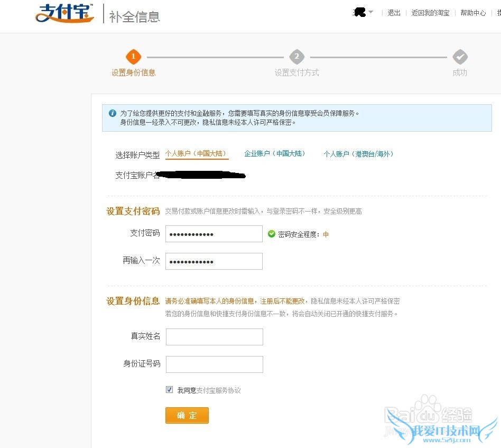Screen dimensions: 501x448
Task: Open the 支付宝服务协议 link
Action: click(219, 390)
